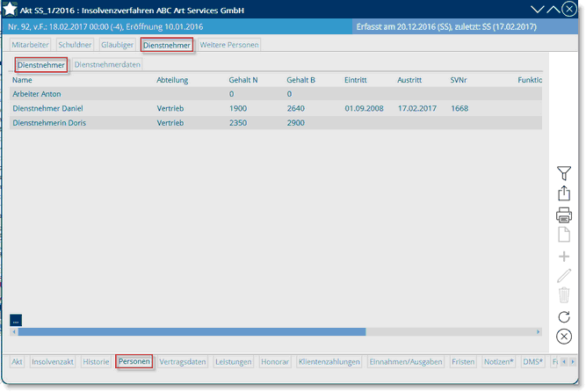The height and width of the screenshot is (392, 586).
Task: Sort by the Austritt column header
Action: [x=409, y=80]
